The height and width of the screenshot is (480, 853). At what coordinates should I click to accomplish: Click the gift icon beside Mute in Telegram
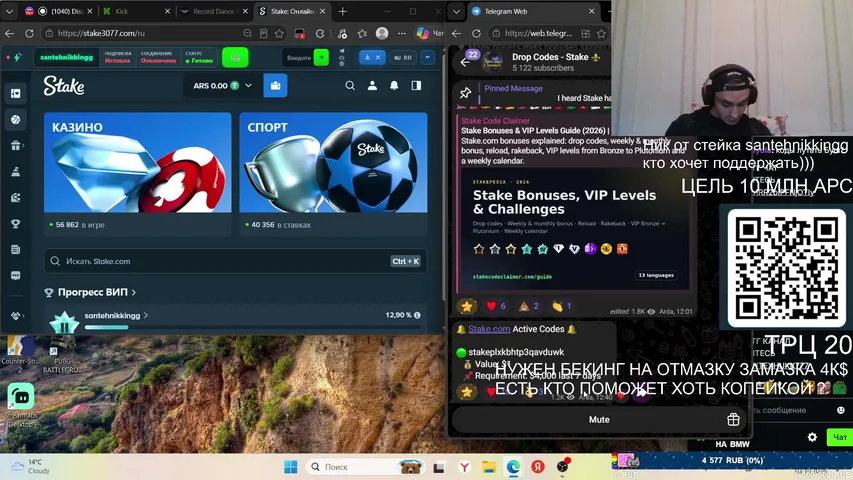[x=733, y=419]
